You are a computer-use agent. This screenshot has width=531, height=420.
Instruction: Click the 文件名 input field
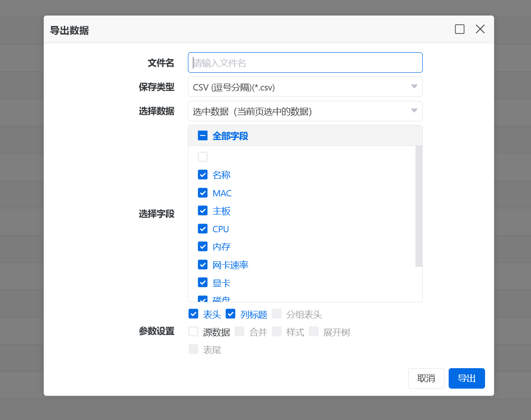[305, 62]
